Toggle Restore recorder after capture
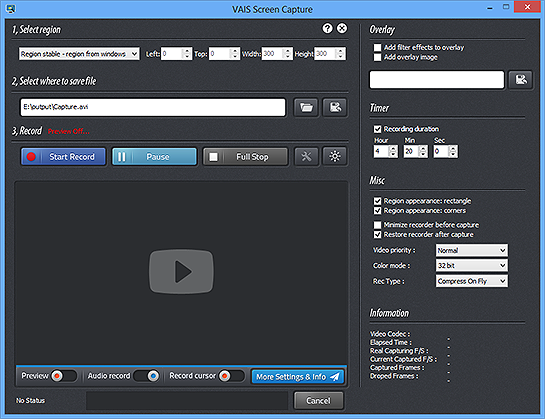545x419 pixels. click(377, 234)
